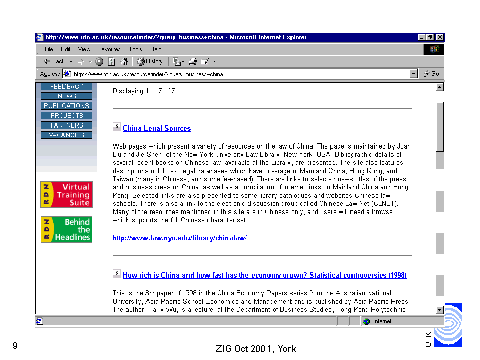This screenshot has height=360, width=480.
Task: Open the China Legal Sources link
Action: click(157, 128)
